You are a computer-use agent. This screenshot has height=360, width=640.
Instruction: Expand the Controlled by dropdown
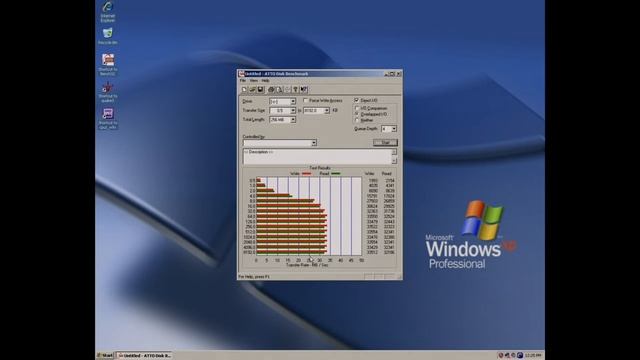pos(314,143)
